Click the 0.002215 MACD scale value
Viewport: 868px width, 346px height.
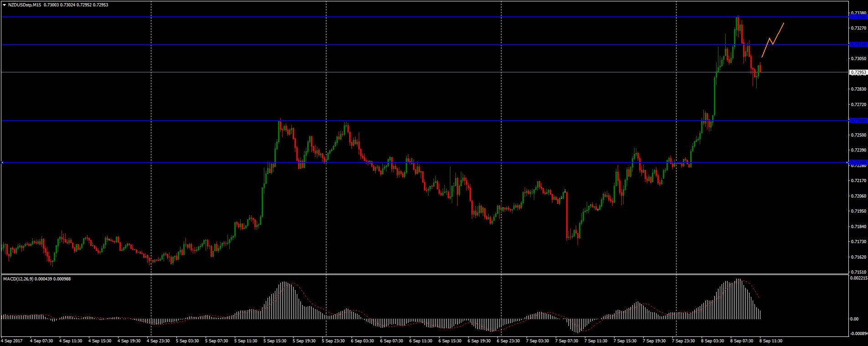[859, 278]
